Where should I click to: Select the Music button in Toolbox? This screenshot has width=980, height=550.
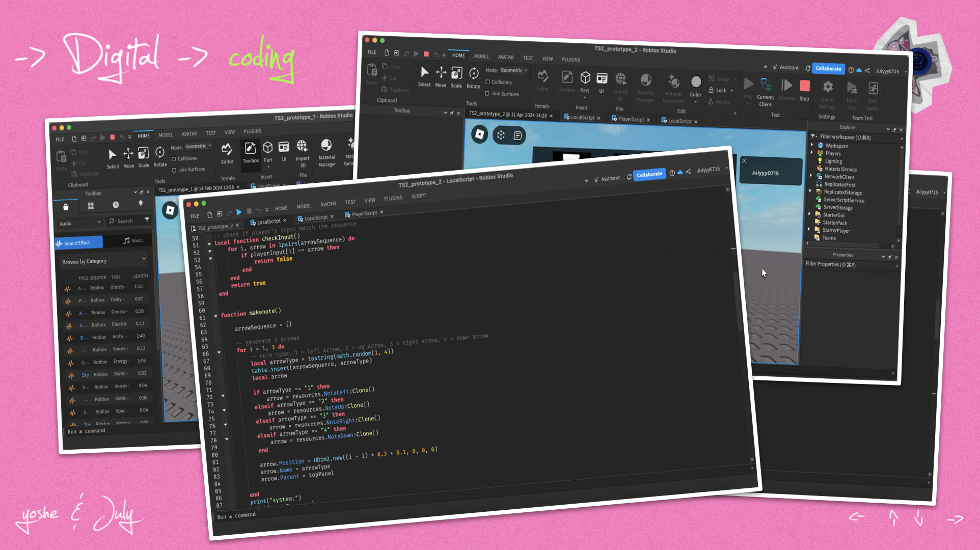(x=133, y=240)
